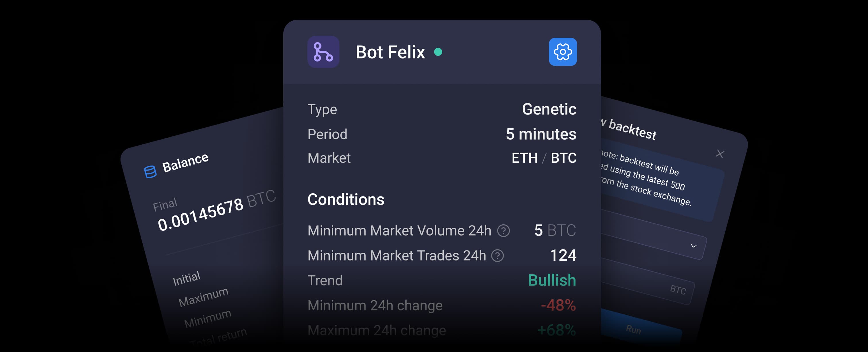Image resolution: width=868 pixels, height=352 pixels.
Task: Toggle the Trend condition set to Bullish
Action: click(552, 280)
